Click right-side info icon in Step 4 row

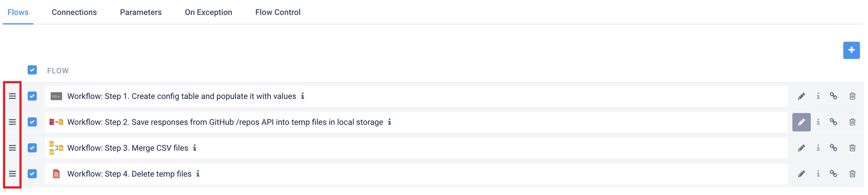coord(818,174)
